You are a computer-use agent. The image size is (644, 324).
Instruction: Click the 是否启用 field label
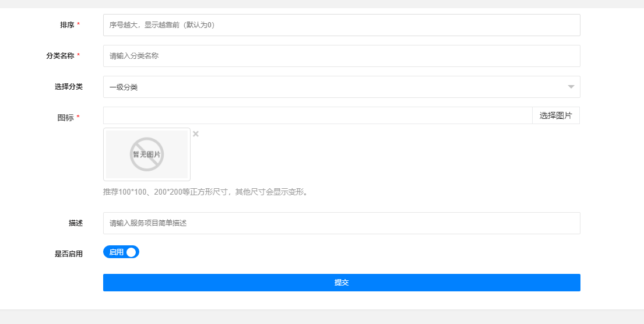pyautogui.click(x=69, y=253)
